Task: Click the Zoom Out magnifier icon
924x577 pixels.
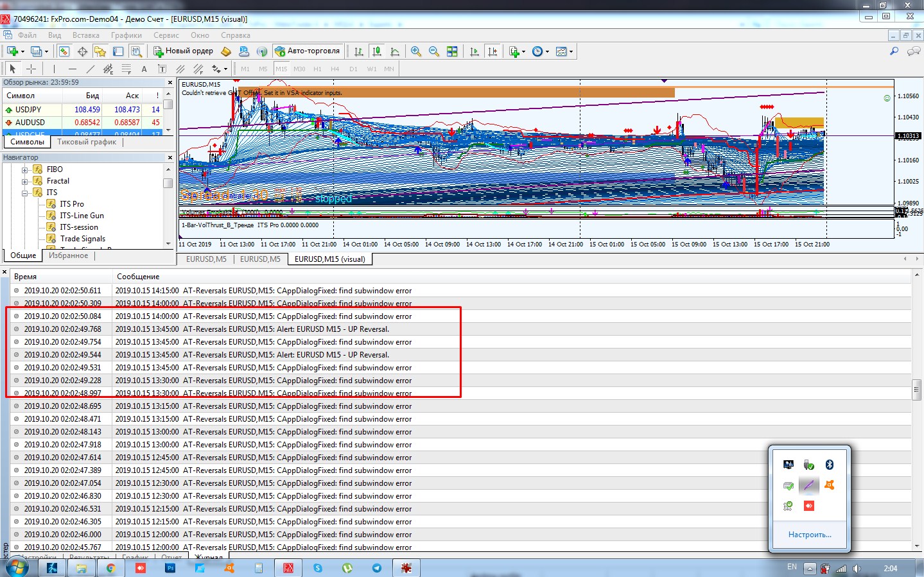Action: click(x=434, y=51)
